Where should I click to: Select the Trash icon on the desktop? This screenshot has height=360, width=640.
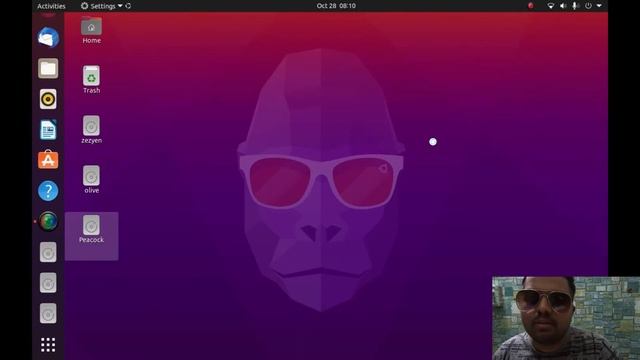(x=91, y=80)
